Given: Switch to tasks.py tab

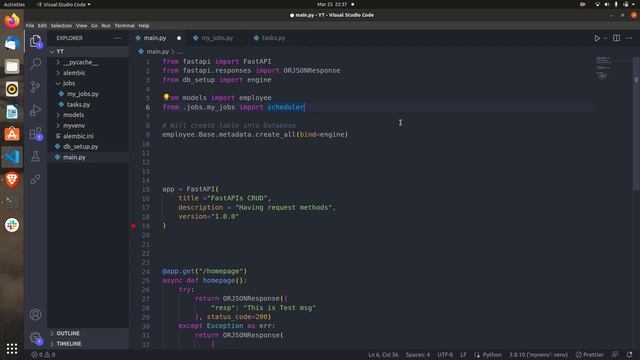Looking at the screenshot, I should tap(273, 38).
